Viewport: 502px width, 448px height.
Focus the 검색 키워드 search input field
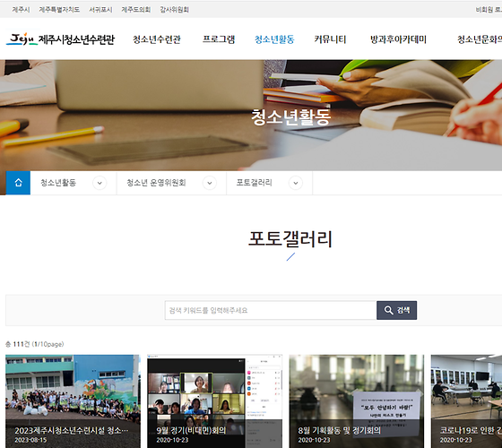[271, 310]
